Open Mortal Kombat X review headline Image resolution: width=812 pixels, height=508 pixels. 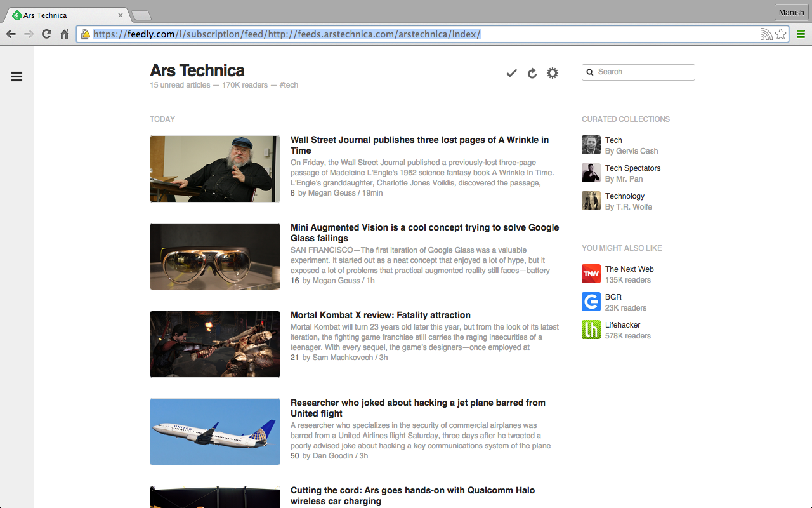(381, 315)
